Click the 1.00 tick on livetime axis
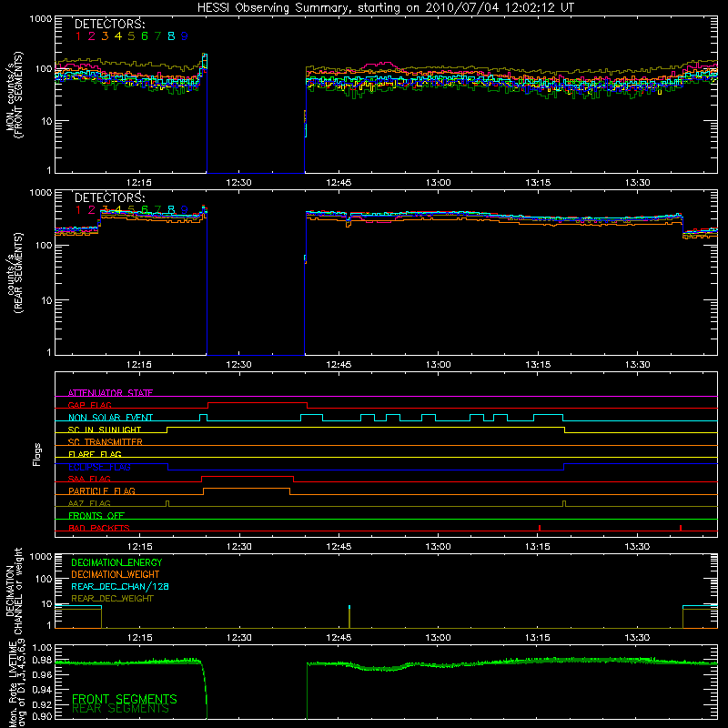Screen dimensions: 728x728 [42, 647]
